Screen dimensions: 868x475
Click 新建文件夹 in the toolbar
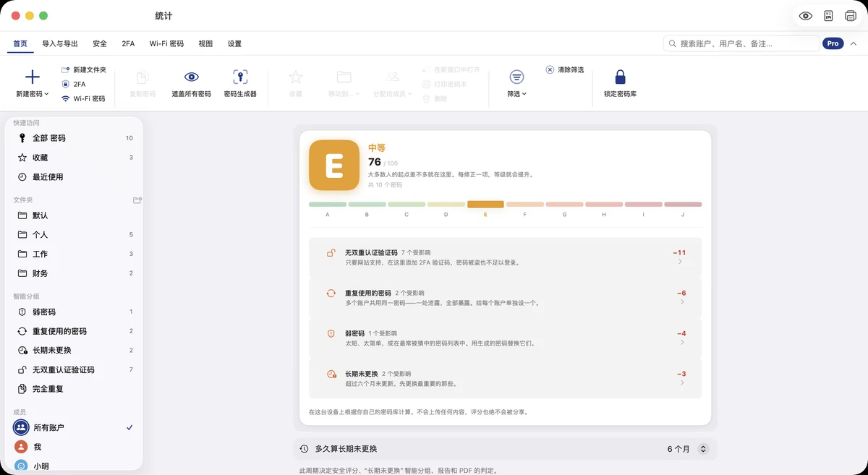point(84,69)
